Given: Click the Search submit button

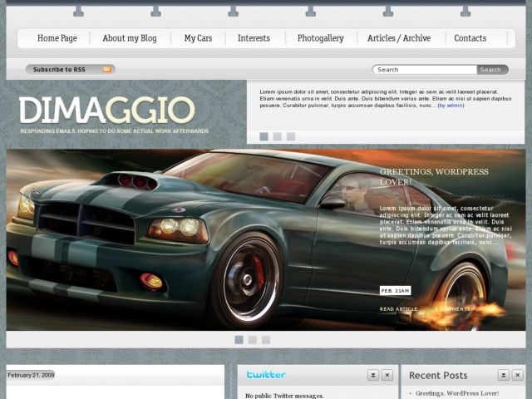Looking at the screenshot, I should [492, 70].
